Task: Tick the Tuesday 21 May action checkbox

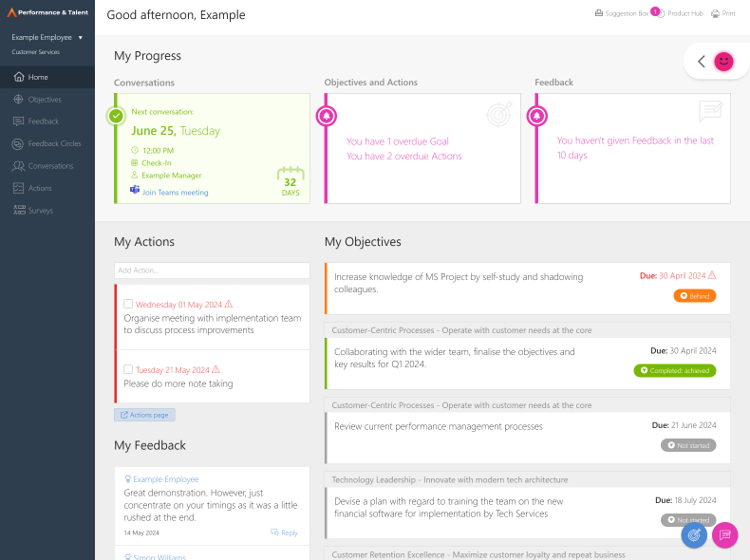Action: pos(128,369)
